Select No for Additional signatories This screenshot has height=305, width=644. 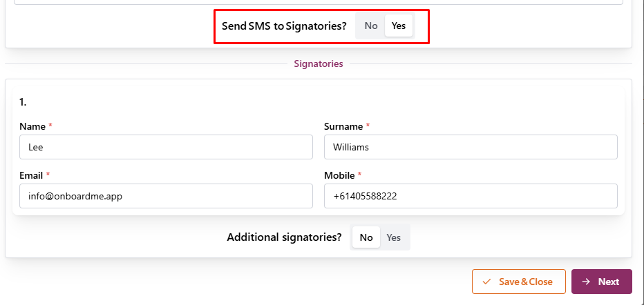(x=366, y=237)
